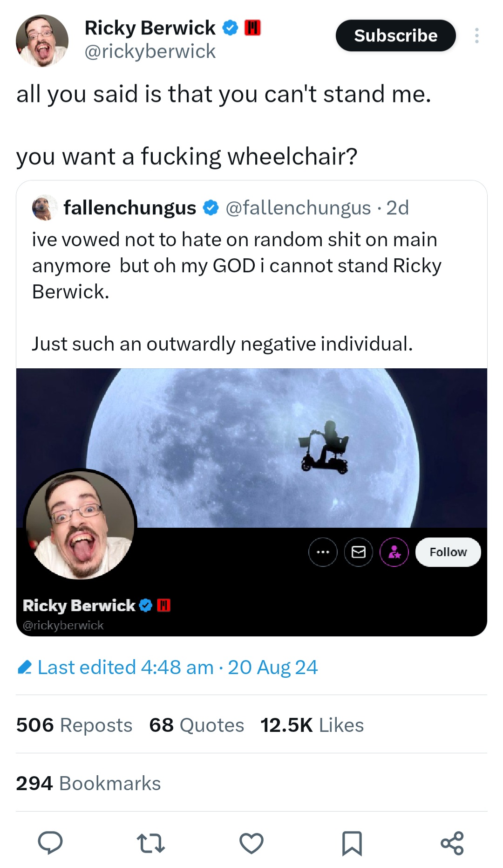The image size is (503, 868).
Task: Open share options via share icon
Action: [452, 843]
